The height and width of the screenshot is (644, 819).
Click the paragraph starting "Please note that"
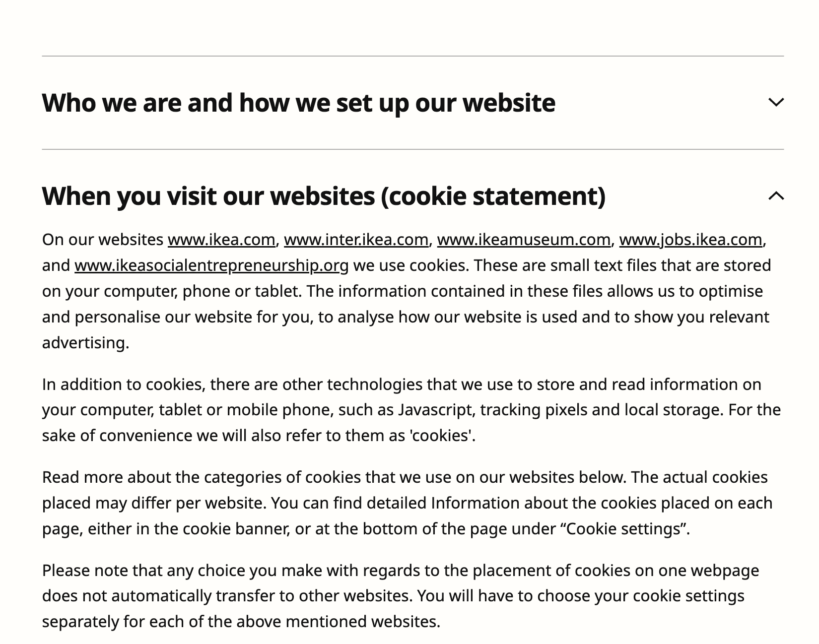click(x=401, y=596)
